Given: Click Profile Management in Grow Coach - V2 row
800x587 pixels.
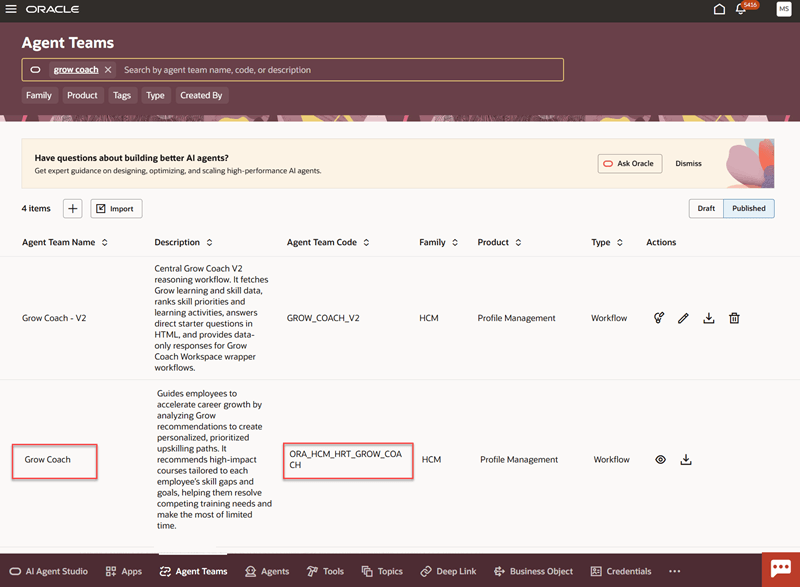Looking at the screenshot, I should [x=516, y=318].
